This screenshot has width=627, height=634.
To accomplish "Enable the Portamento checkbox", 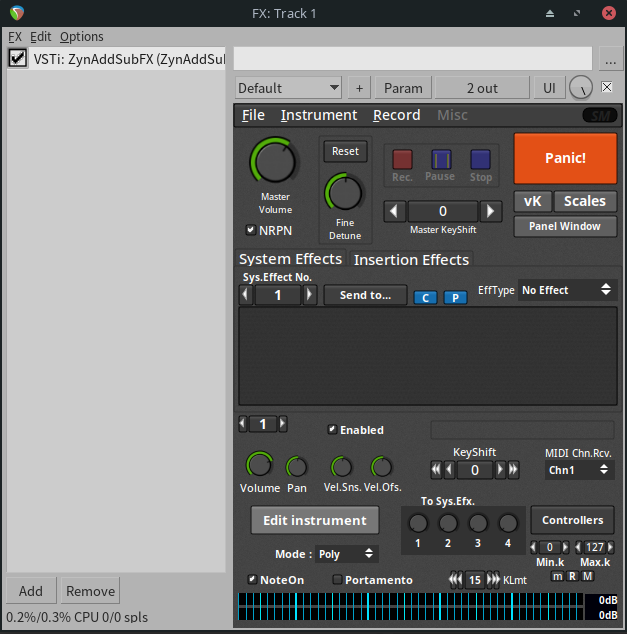I will [x=337, y=579].
